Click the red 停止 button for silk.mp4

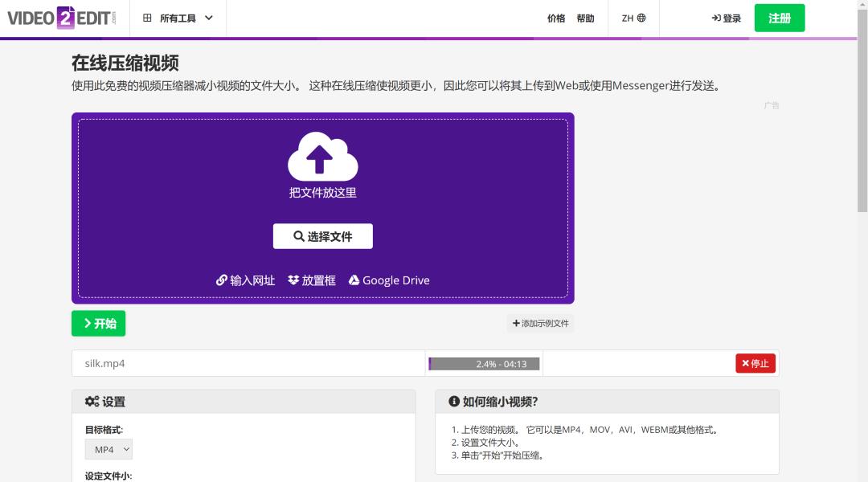click(x=755, y=363)
